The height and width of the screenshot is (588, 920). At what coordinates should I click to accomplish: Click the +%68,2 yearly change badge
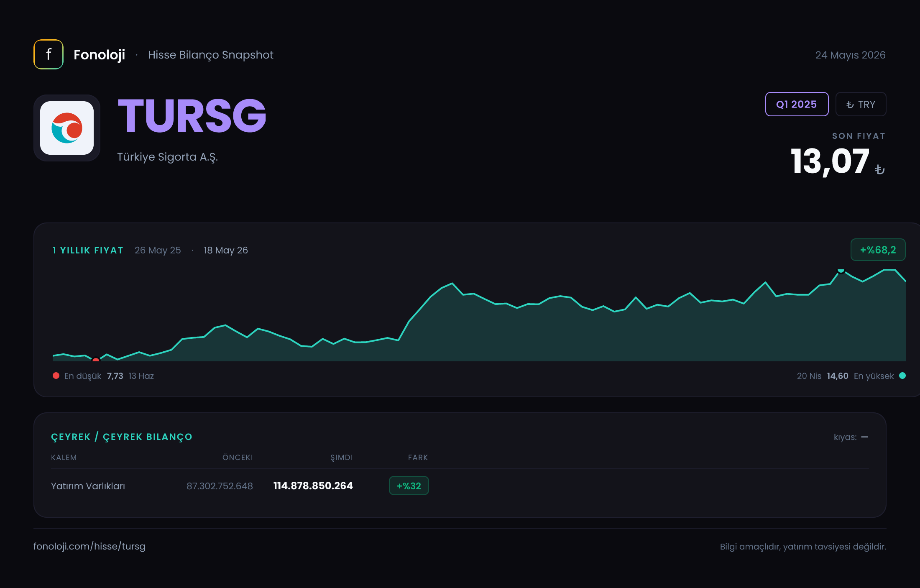pyautogui.click(x=878, y=250)
